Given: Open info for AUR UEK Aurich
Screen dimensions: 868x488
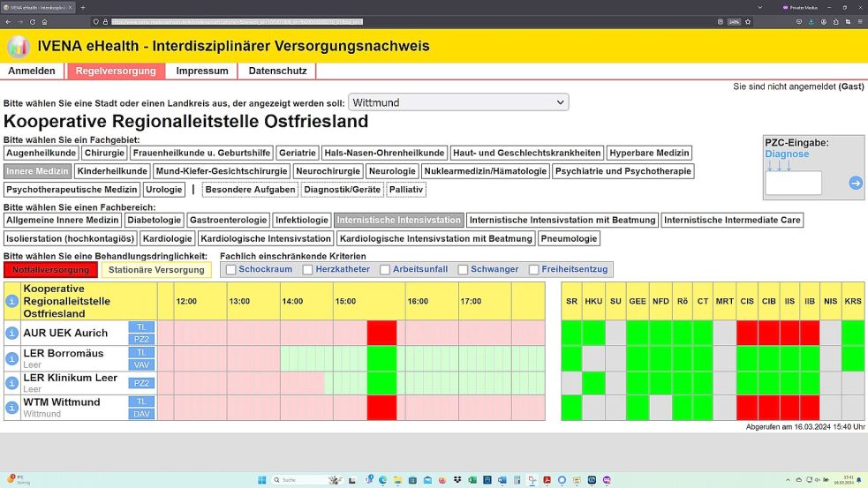Looking at the screenshot, I should [x=11, y=333].
